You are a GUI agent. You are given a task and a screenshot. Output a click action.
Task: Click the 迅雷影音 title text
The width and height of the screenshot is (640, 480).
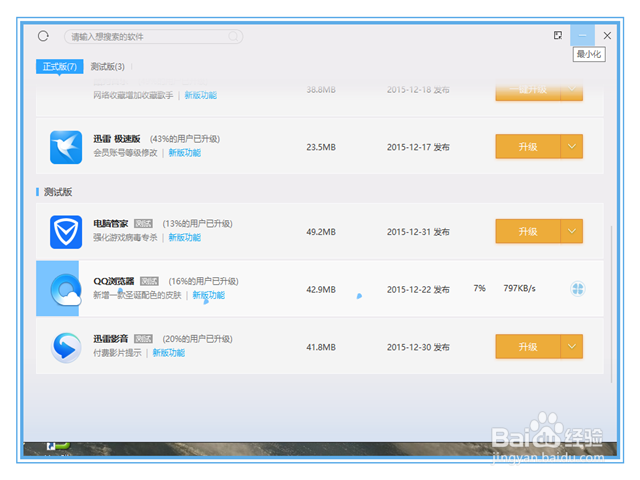tap(111, 339)
